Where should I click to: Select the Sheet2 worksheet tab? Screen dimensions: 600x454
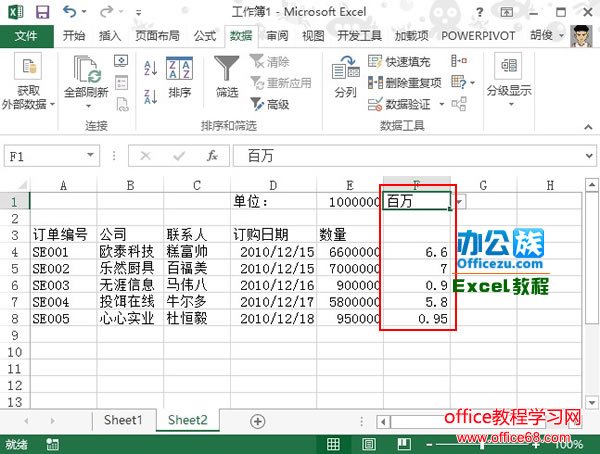(188, 420)
